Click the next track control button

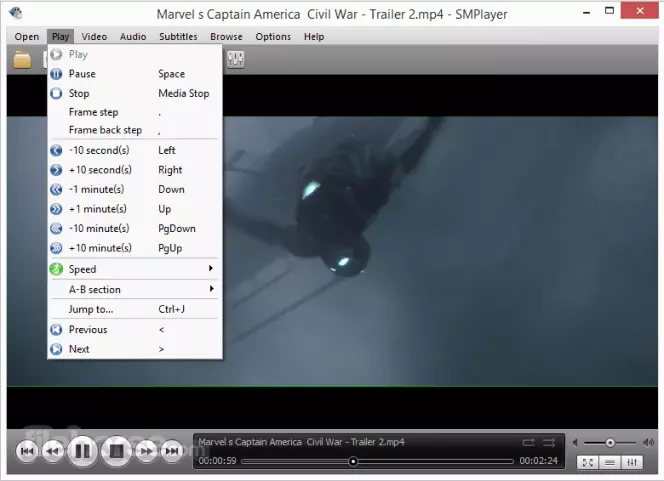[172, 451]
